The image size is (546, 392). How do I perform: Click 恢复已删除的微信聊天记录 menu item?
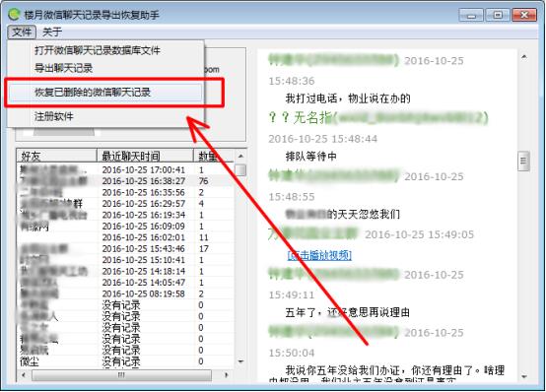(x=105, y=93)
